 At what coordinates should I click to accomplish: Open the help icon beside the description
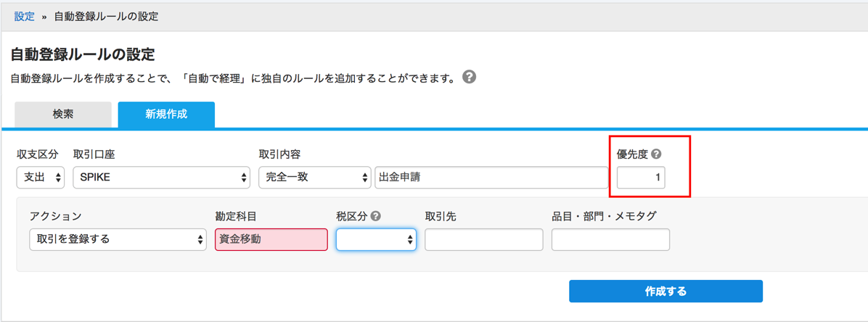(x=469, y=77)
